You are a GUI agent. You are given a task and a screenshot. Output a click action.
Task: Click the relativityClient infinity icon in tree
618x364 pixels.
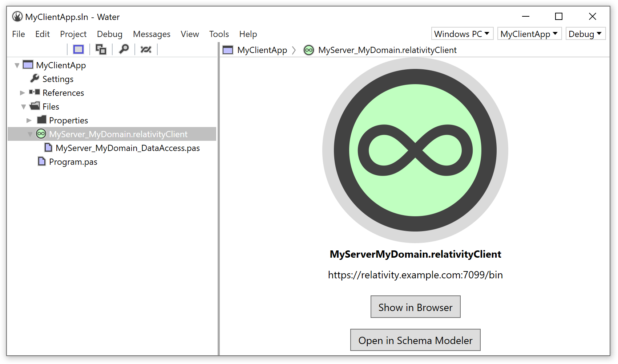point(41,134)
